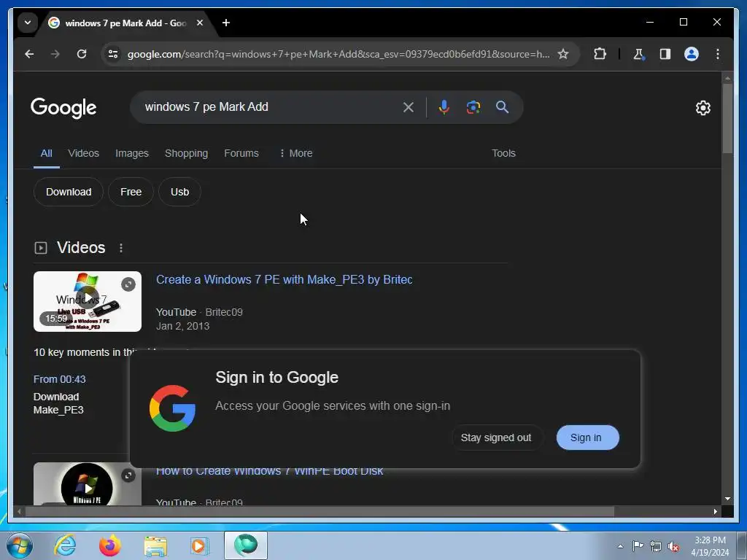Launch Firefox from taskbar
The height and width of the screenshot is (560, 747).
point(110,545)
